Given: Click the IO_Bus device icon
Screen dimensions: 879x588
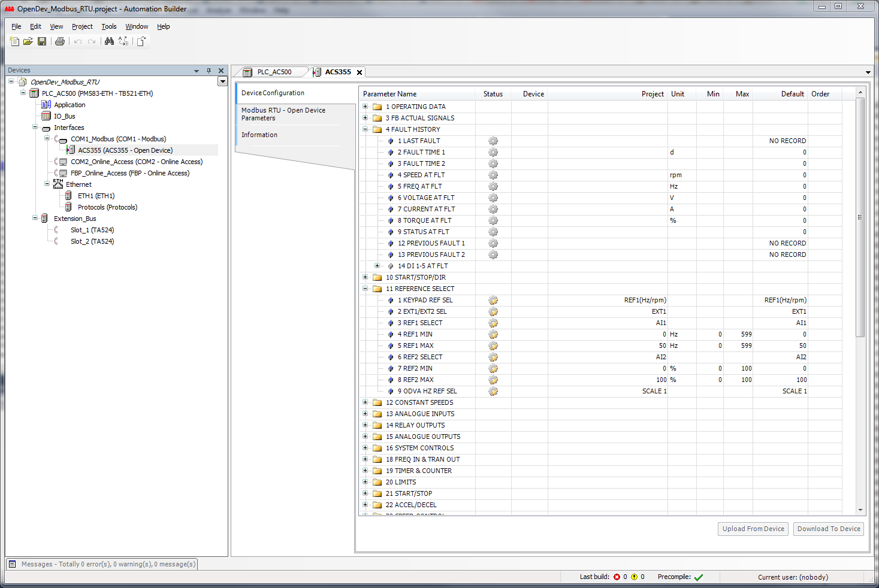Looking at the screenshot, I should [x=46, y=116].
